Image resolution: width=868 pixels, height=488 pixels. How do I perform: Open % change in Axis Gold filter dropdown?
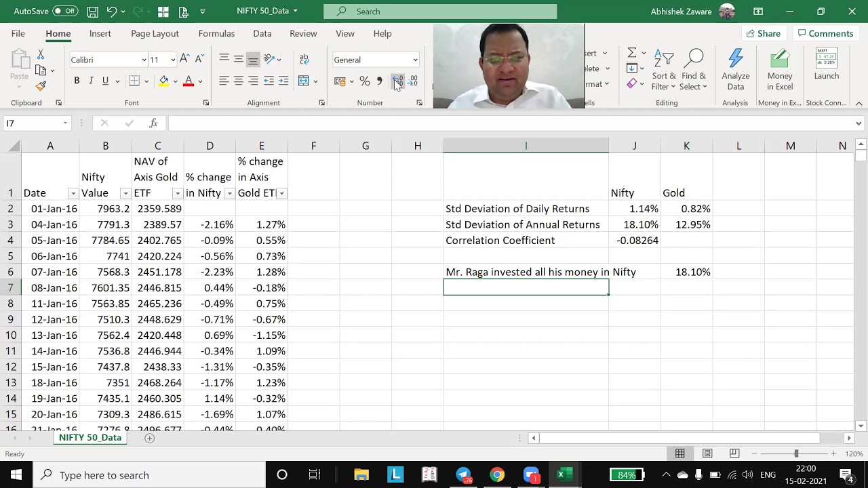281,193
